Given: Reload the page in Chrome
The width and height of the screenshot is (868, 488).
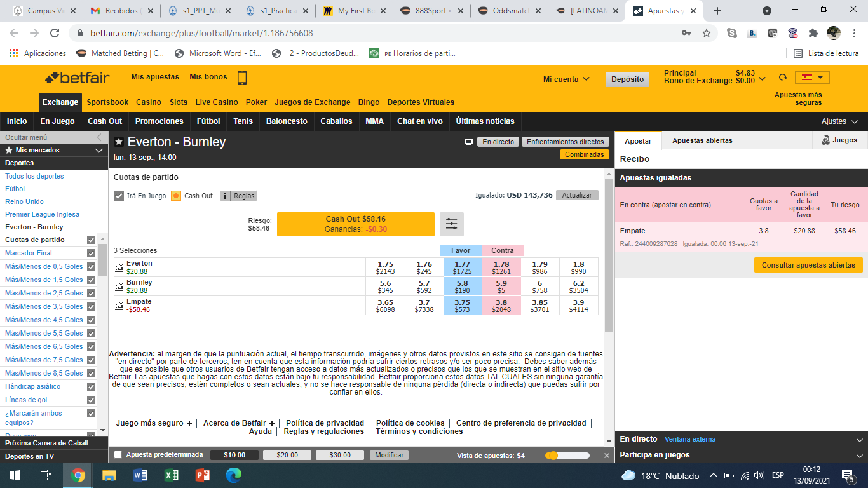Looking at the screenshot, I should pyautogui.click(x=55, y=33).
